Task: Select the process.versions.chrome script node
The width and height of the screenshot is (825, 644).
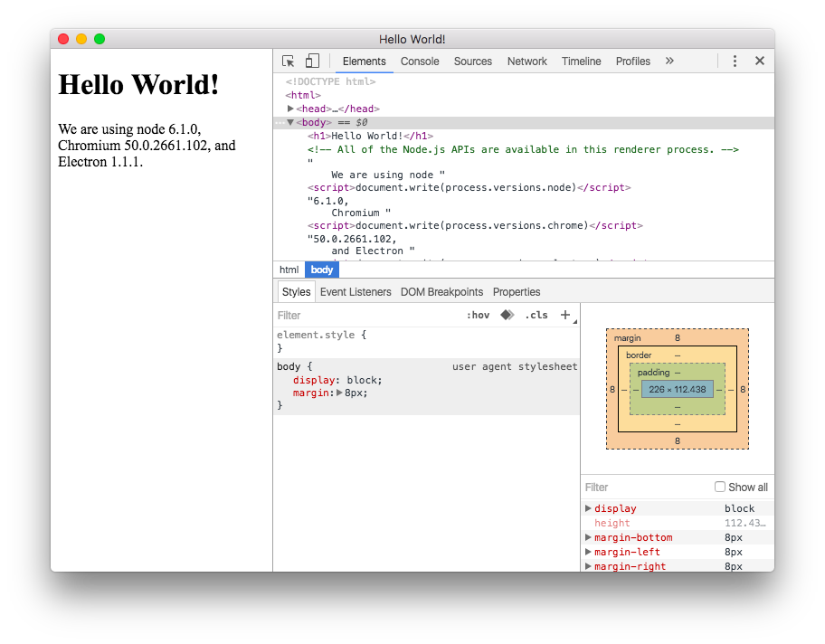Action: [x=475, y=225]
